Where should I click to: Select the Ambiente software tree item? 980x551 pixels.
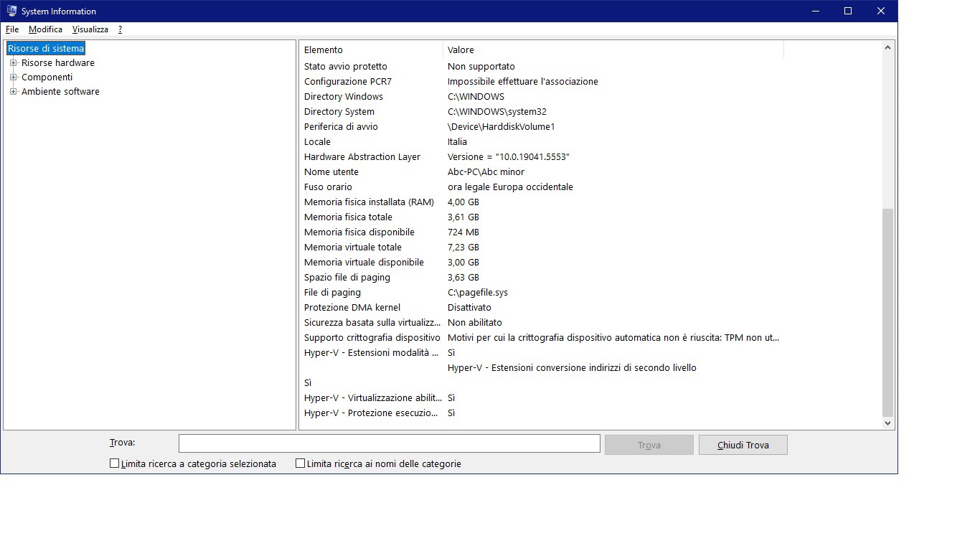pos(60,91)
